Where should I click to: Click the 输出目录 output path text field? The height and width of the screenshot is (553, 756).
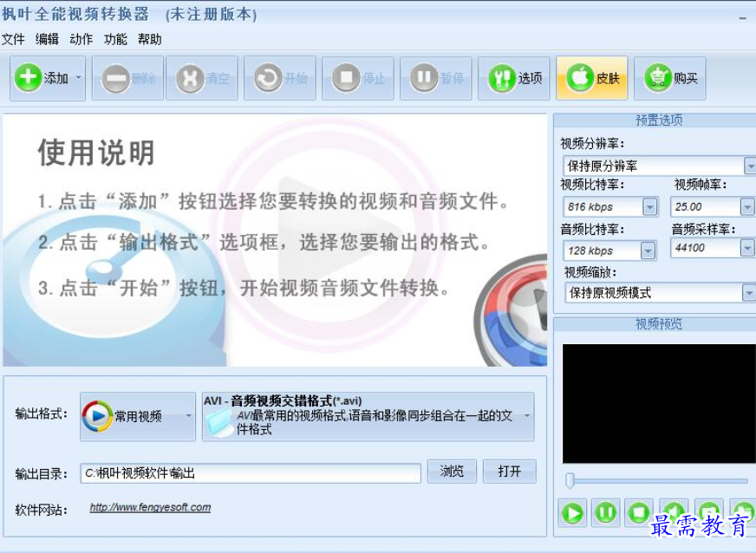click(x=251, y=473)
